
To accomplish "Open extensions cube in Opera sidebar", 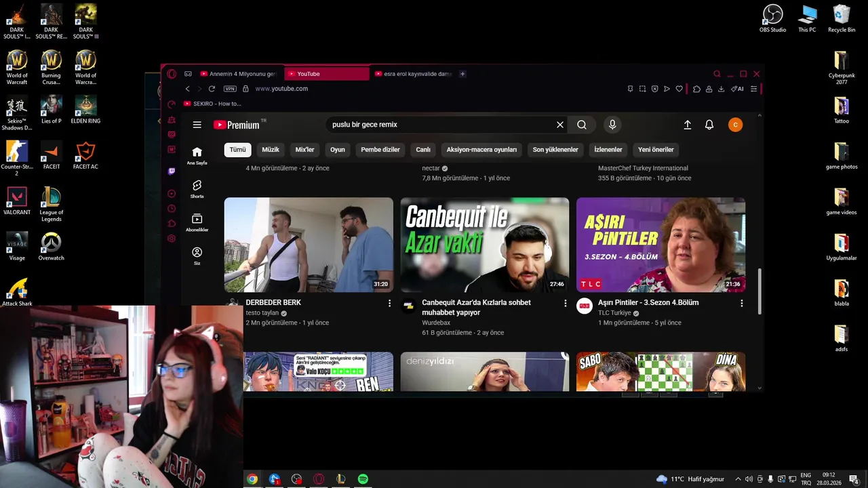I will click(x=172, y=224).
